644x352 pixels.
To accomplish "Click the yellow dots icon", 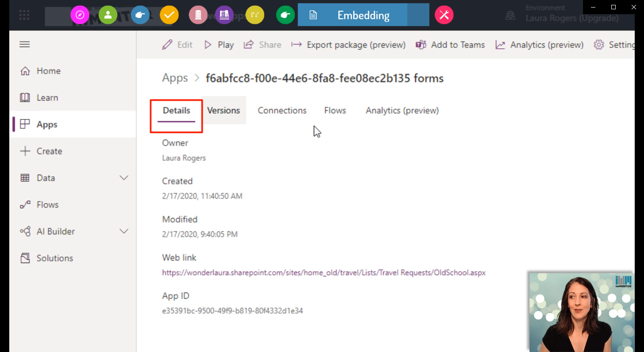I will coord(255,15).
